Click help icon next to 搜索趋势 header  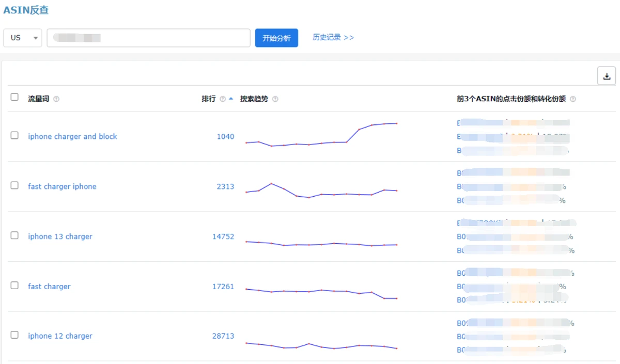(x=275, y=99)
